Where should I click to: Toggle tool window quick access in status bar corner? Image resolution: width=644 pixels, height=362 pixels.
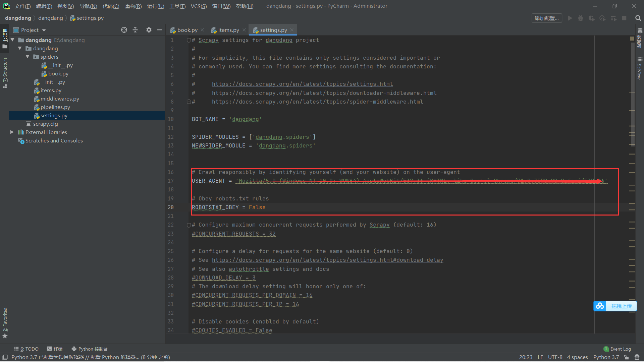click(x=5, y=357)
